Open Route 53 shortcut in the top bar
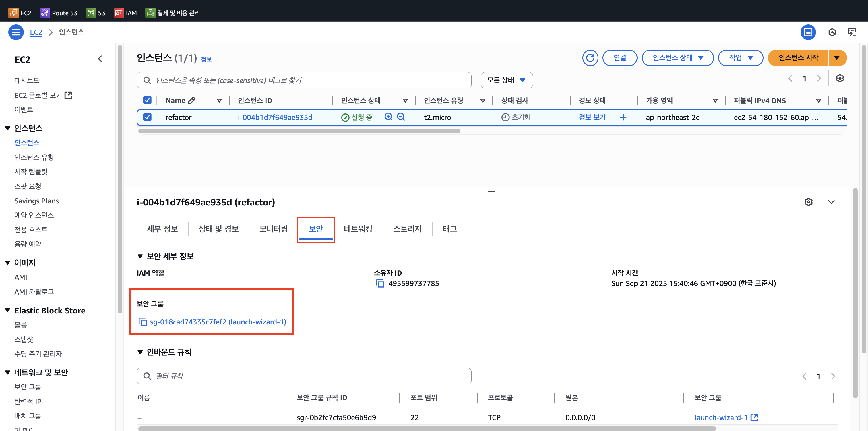Screen dimensions: 868x431 [58, 13]
